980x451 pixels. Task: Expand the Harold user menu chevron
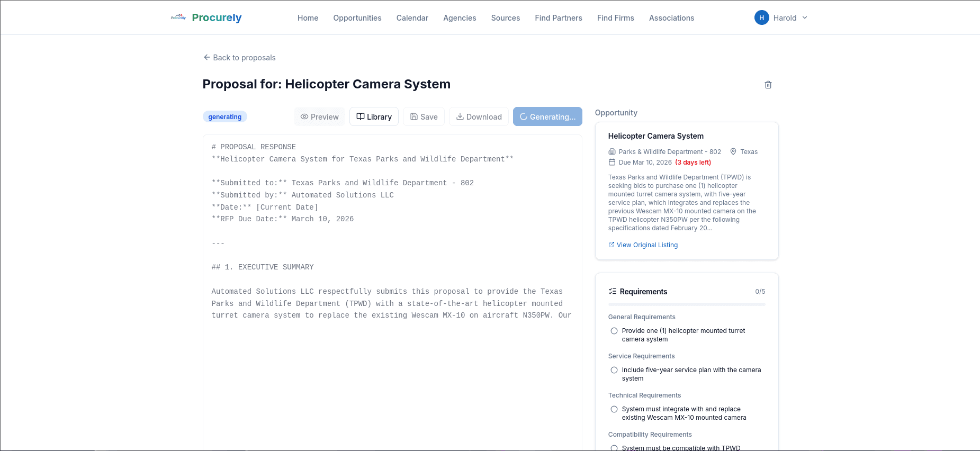805,17
